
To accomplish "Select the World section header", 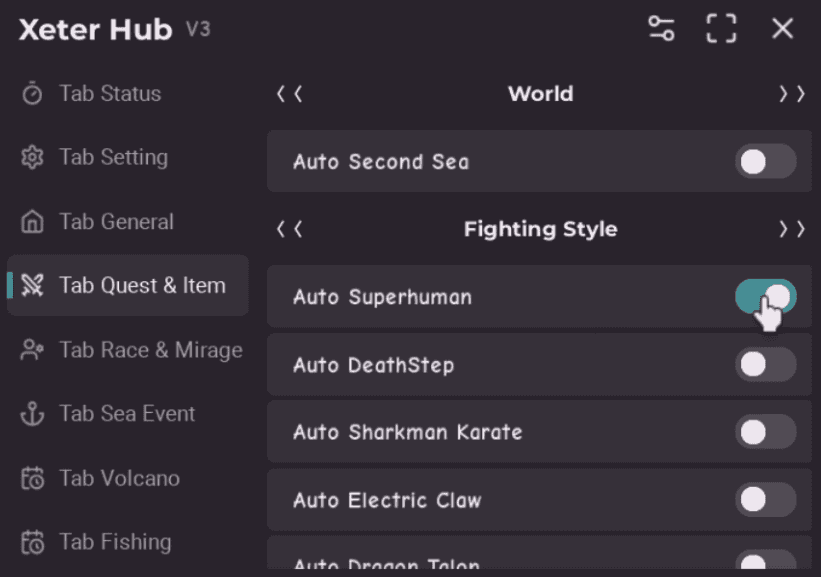I will (540, 93).
